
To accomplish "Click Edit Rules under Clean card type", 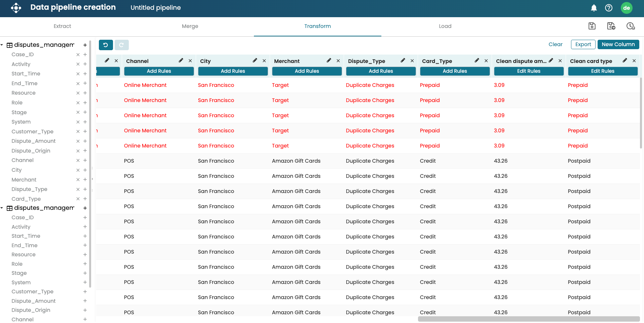I will 603,71.
